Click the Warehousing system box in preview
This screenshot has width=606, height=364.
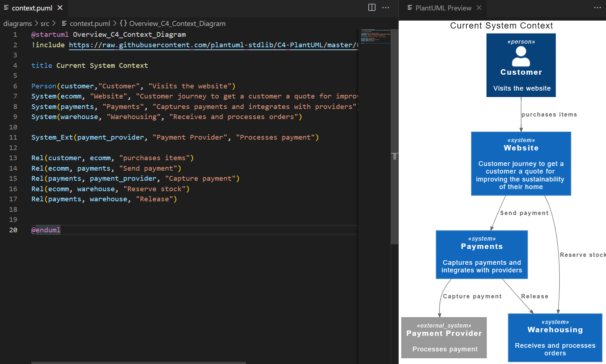pyautogui.click(x=555, y=338)
